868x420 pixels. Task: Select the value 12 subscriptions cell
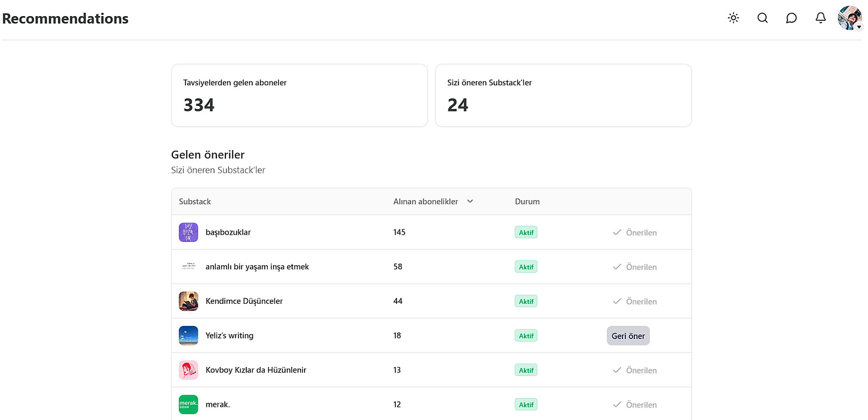[x=397, y=405]
